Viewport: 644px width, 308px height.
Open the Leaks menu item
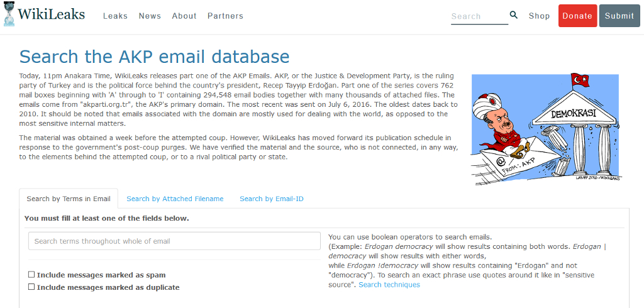[x=116, y=16]
